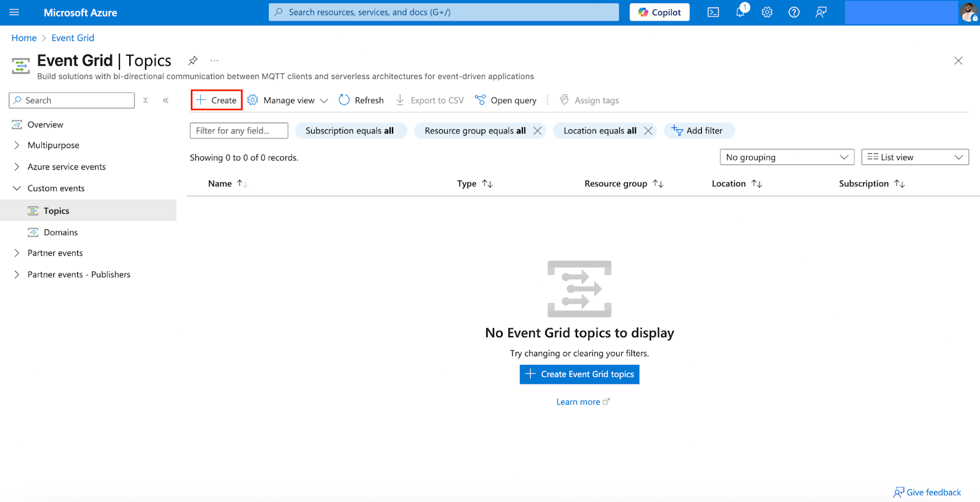This screenshot has height=502, width=980.
Task: Collapse the sidebar with double chevron
Action: click(x=165, y=100)
